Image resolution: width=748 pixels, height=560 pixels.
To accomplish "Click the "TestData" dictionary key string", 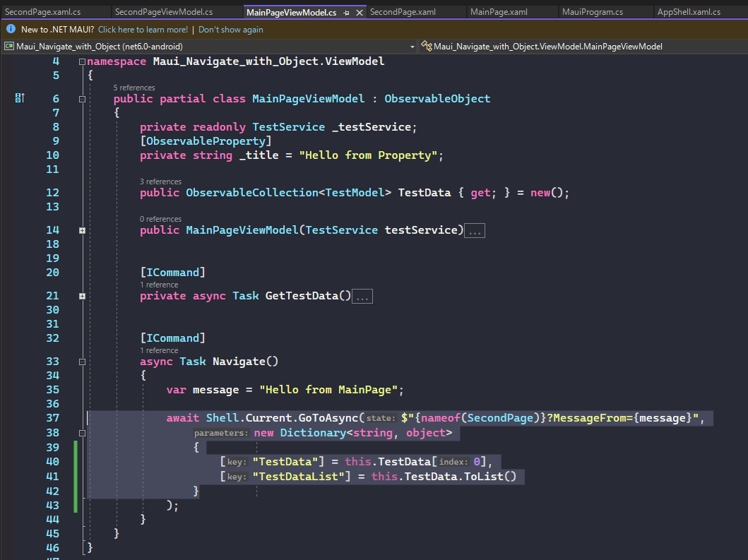I will point(285,462).
